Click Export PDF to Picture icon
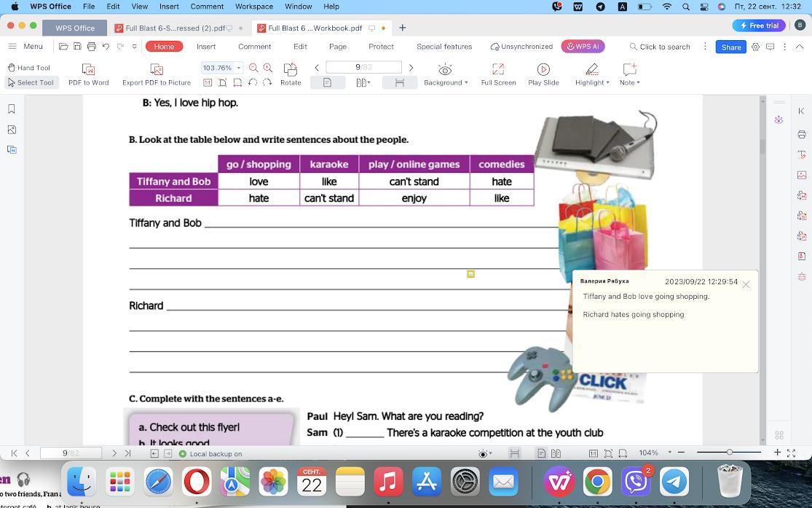 [157, 69]
